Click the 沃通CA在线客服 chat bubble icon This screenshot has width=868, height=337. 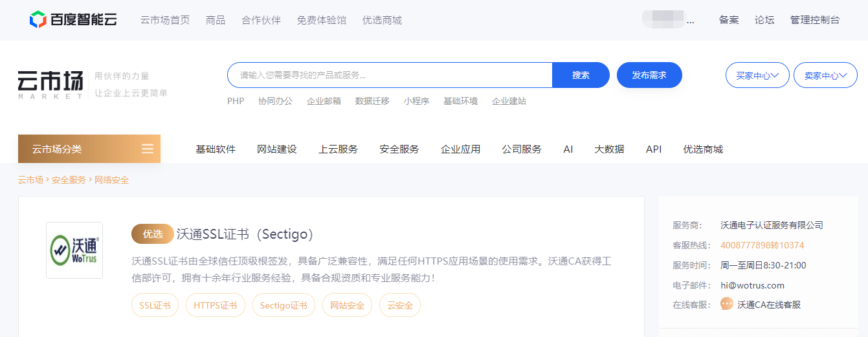click(x=727, y=304)
